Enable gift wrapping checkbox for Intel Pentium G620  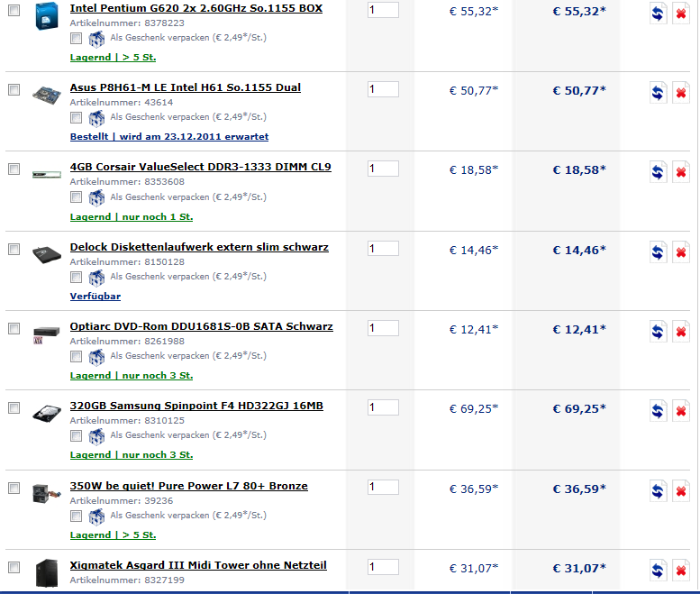(77, 39)
